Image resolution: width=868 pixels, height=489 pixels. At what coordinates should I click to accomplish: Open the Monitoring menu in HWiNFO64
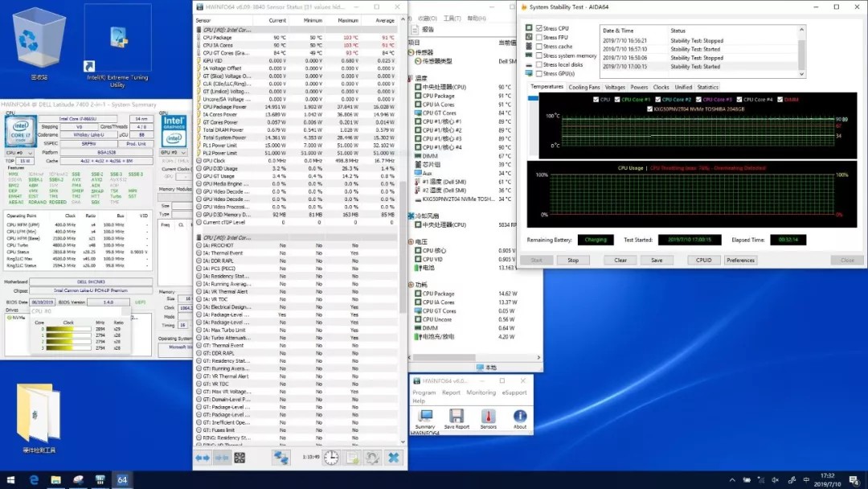pyautogui.click(x=481, y=392)
